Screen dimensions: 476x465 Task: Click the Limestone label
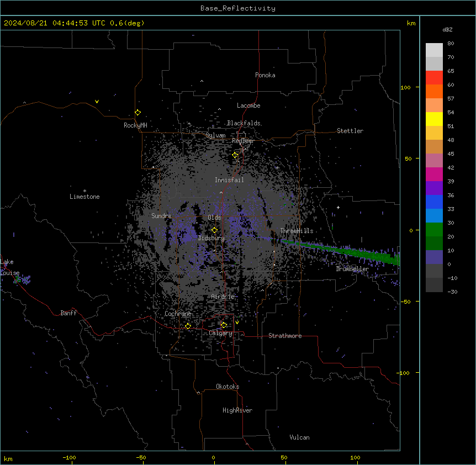tap(84, 197)
